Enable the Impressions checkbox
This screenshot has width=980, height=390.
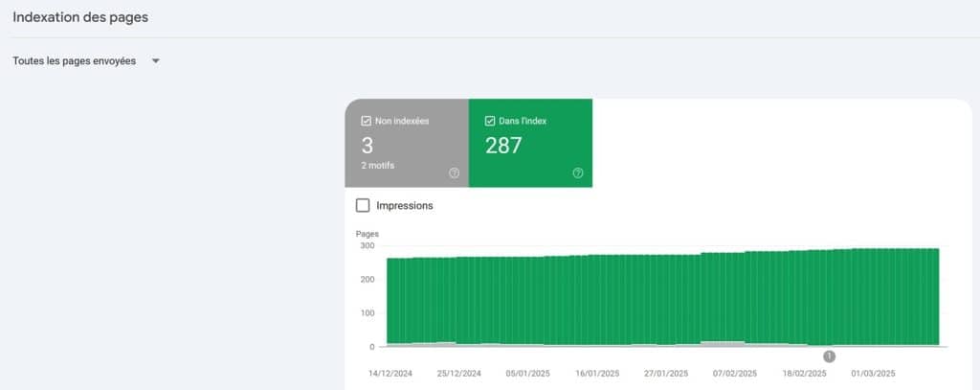point(363,205)
